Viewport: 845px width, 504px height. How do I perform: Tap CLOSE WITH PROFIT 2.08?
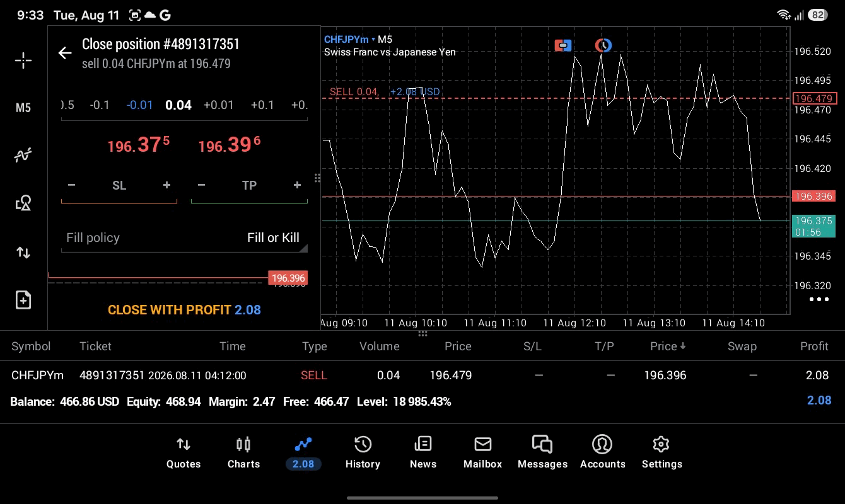(184, 310)
